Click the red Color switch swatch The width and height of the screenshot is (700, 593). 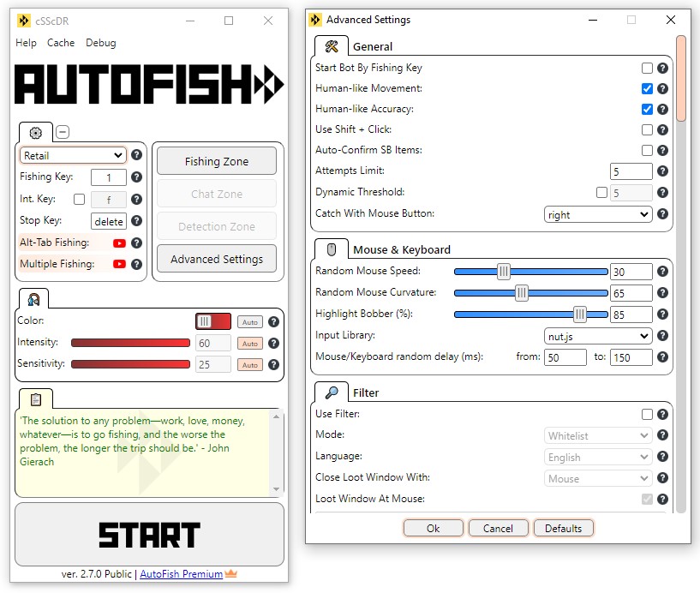[213, 321]
